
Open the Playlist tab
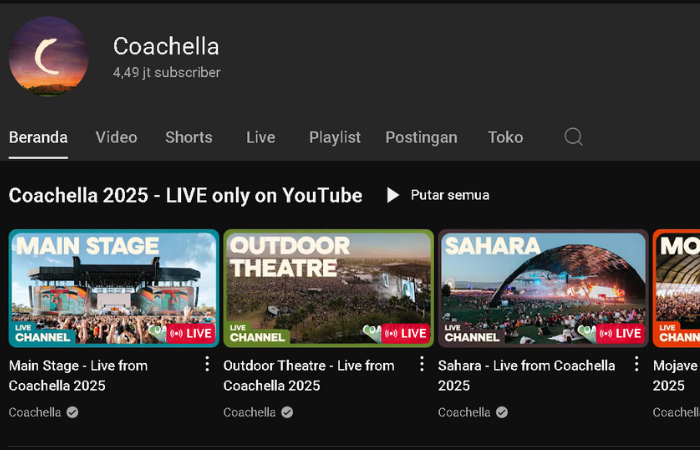click(x=335, y=138)
